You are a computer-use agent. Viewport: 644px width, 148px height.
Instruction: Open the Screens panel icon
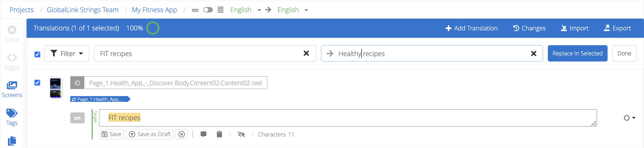(x=12, y=85)
